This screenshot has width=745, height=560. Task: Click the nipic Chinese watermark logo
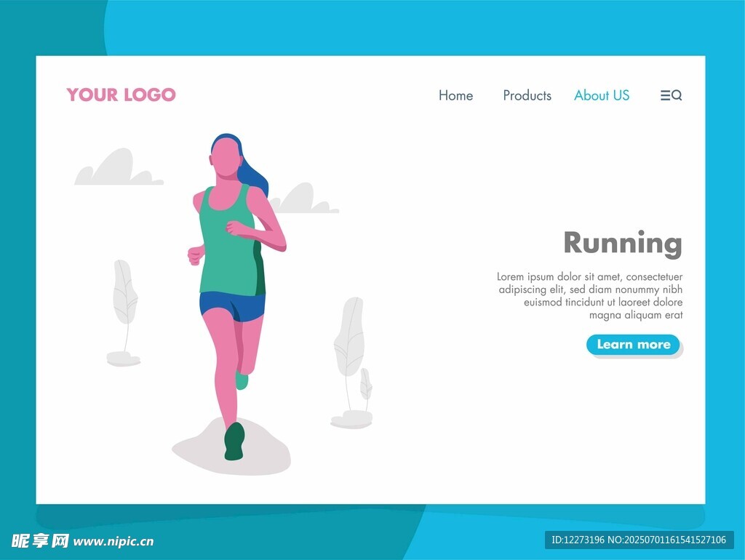coord(40,540)
